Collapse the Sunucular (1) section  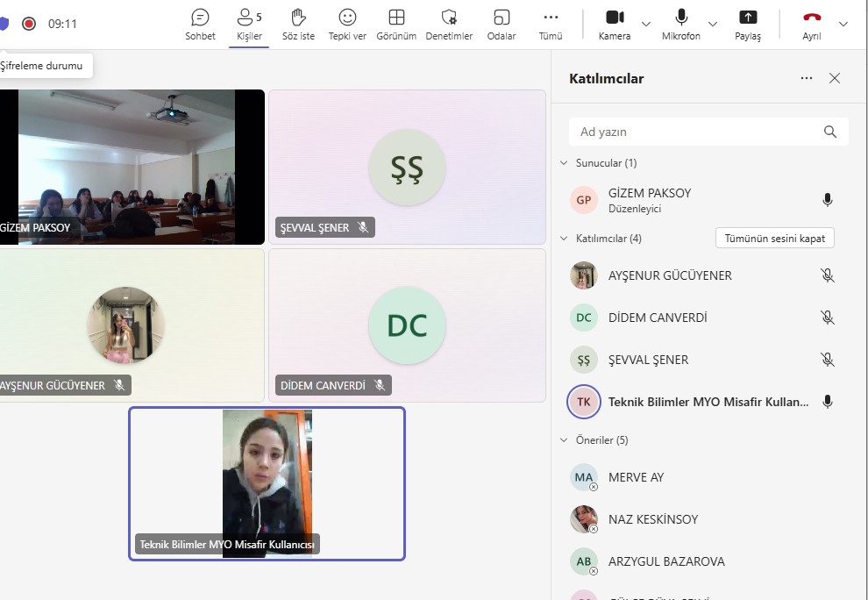point(564,163)
